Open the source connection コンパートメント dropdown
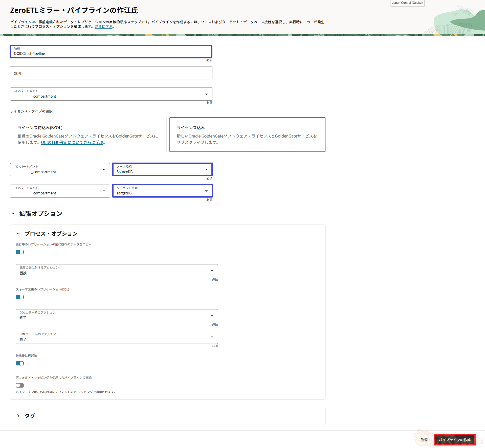Viewport: 485px width, 448px height. [60, 169]
